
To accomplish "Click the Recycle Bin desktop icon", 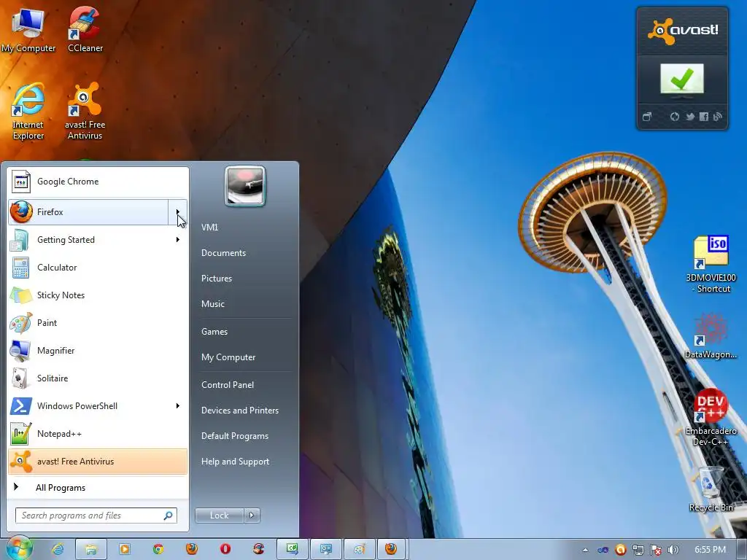I will (x=711, y=489).
